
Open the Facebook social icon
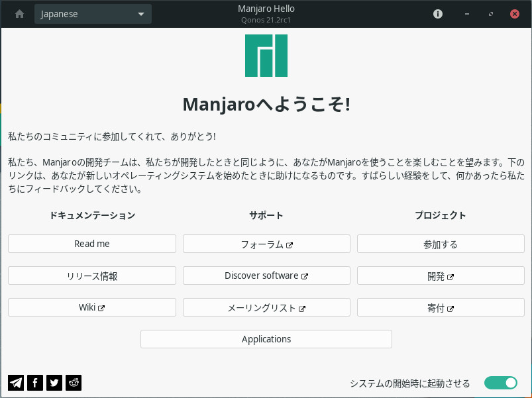click(35, 382)
